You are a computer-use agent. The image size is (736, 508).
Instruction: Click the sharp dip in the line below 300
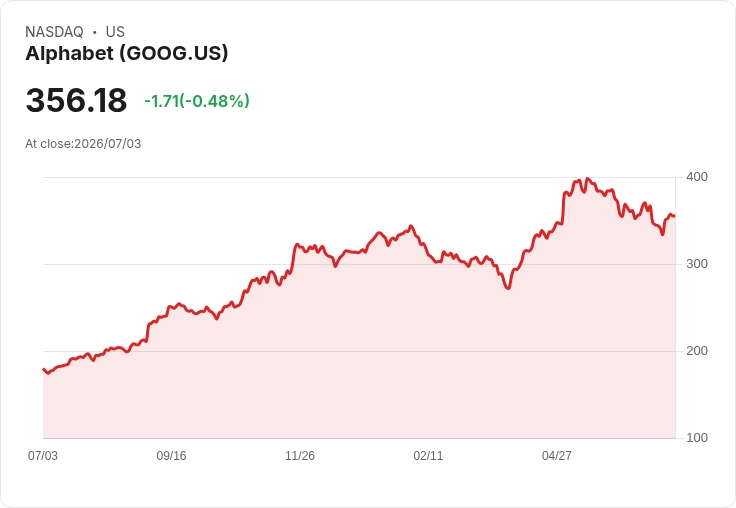508,288
